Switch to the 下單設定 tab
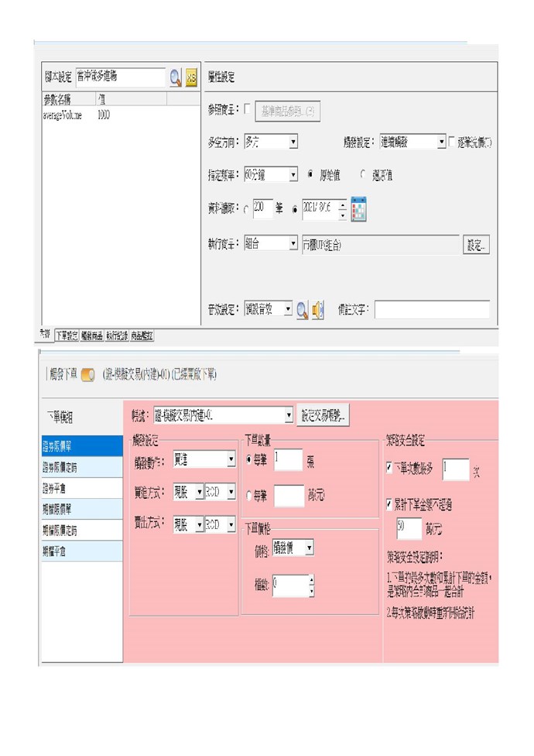534x756 pixels. coord(67,336)
